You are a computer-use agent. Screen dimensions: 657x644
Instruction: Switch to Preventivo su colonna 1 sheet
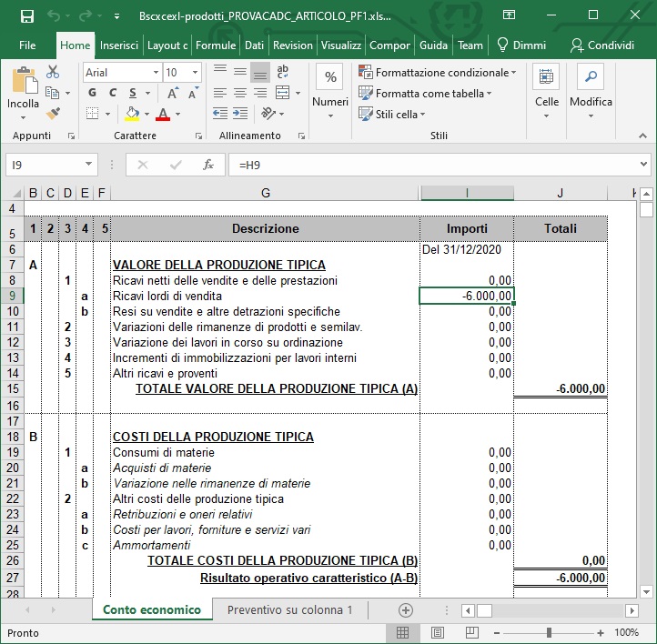(x=289, y=609)
